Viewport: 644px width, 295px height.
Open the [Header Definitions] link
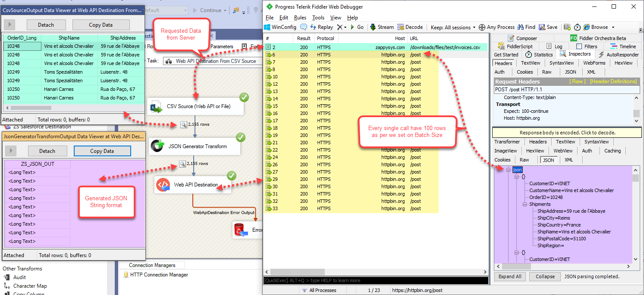tap(613, 81)
